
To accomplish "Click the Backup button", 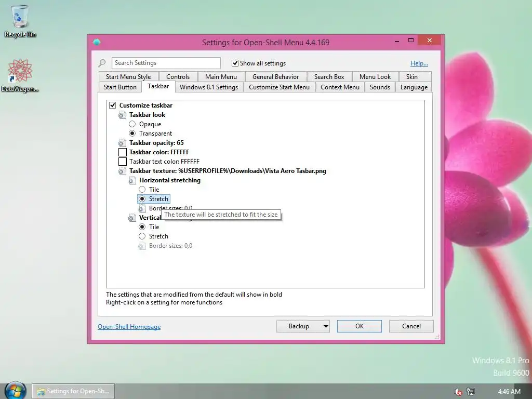I will [299, 326].
